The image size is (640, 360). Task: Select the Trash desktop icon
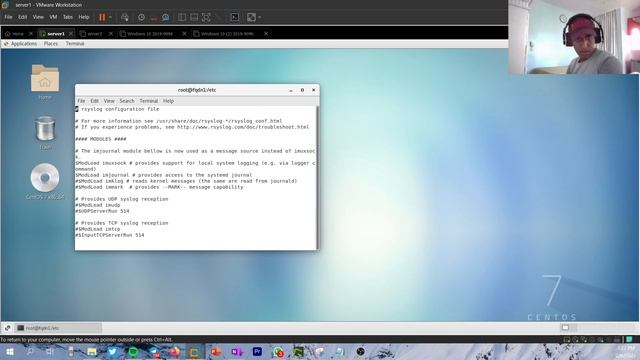pyautogui.click(x=45, y=133)
